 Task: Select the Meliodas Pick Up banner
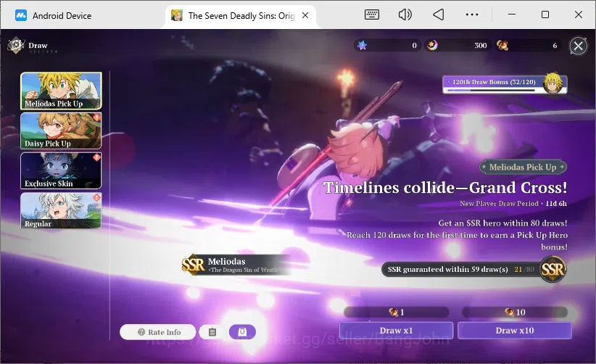point(61,91)
